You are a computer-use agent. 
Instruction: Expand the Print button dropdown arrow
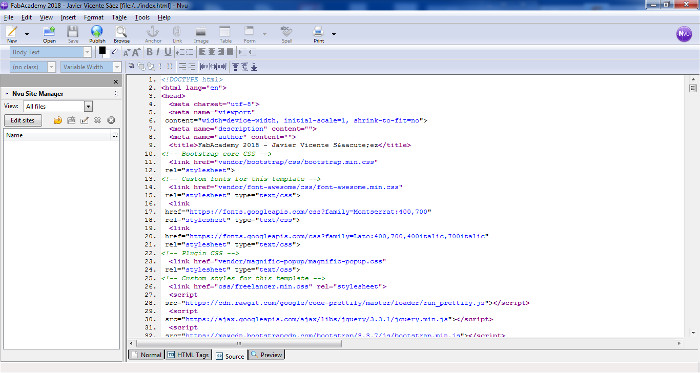point(334,34)
